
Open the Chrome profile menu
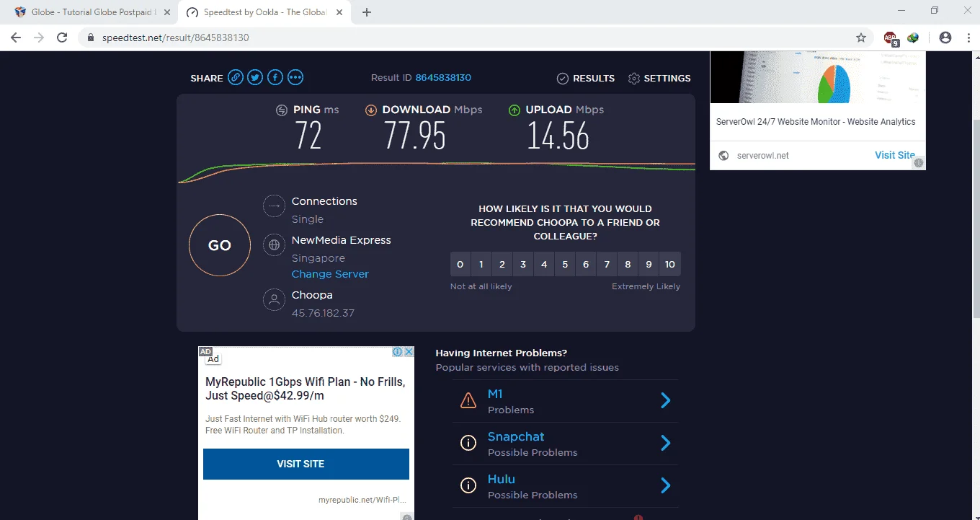click(945, 38)
